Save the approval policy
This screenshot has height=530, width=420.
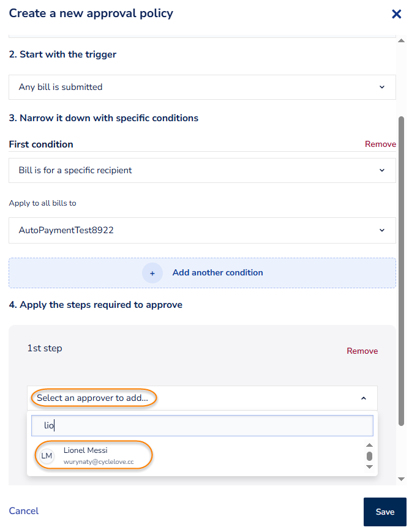pyautogui.click(x=385, y=512)
